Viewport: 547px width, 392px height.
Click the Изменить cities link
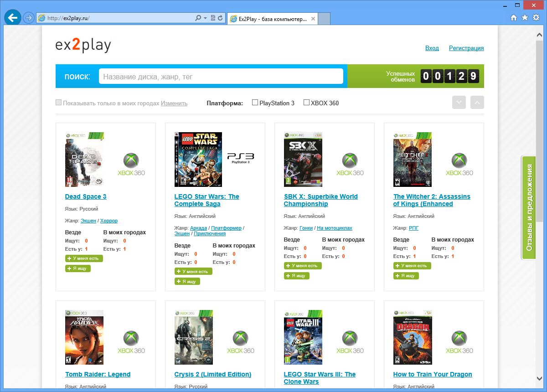(x=174, y=103)
